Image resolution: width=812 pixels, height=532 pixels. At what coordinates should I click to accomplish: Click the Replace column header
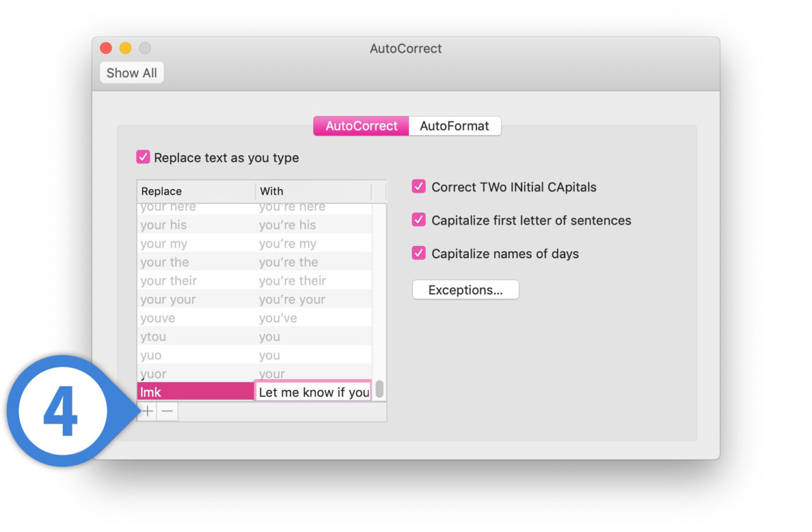pyautogui.click(x=196, y=191)
